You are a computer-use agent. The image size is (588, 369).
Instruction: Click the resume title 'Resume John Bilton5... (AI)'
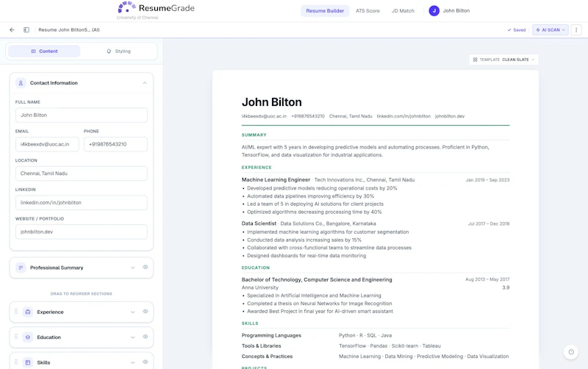tap(69, 29)
